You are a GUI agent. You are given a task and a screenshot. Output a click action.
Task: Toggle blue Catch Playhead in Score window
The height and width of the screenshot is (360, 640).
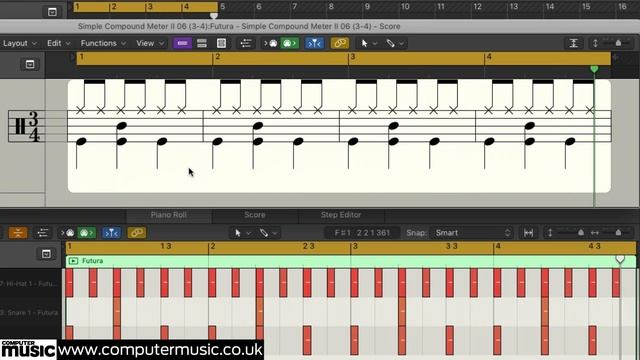click(x=314, y=43)
